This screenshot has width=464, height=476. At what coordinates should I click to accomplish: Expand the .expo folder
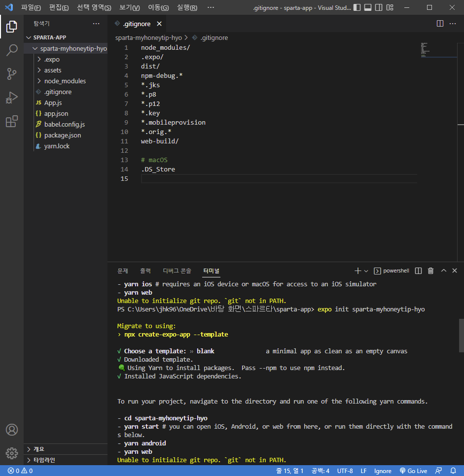click(x=66, y=59)
